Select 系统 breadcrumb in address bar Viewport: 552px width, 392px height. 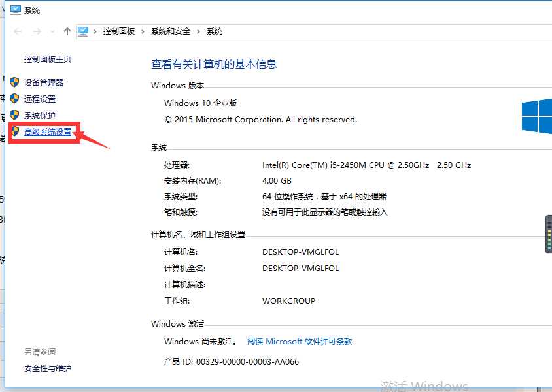(x=215, y=31)
